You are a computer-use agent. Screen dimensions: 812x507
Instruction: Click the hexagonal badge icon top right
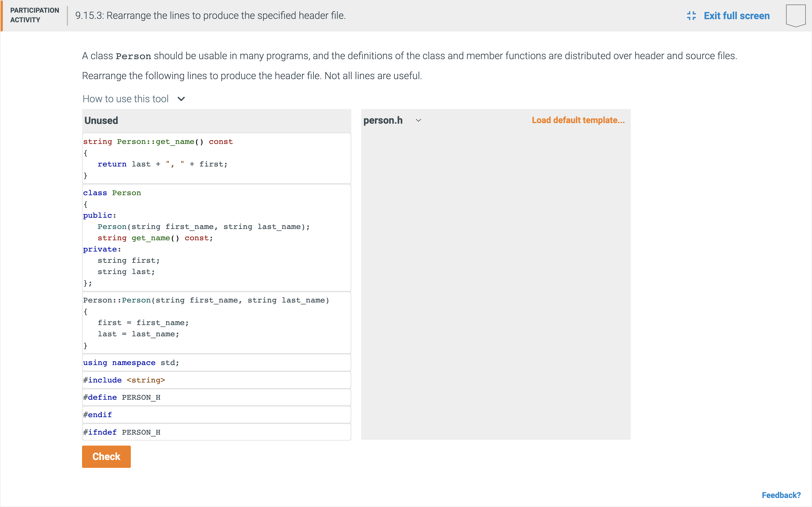click(x=795, y=15)
